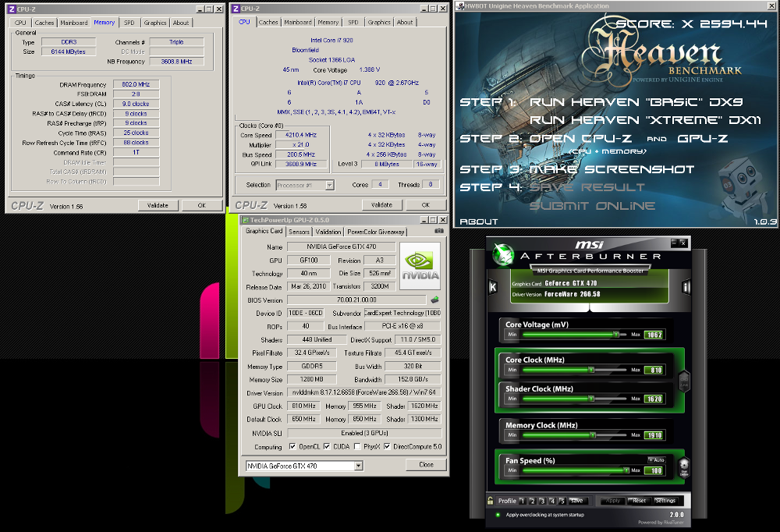The width and height of the screenshot is (780, 532).
Task: Select Afterburner profile slot 3
Action: (542, 501)
